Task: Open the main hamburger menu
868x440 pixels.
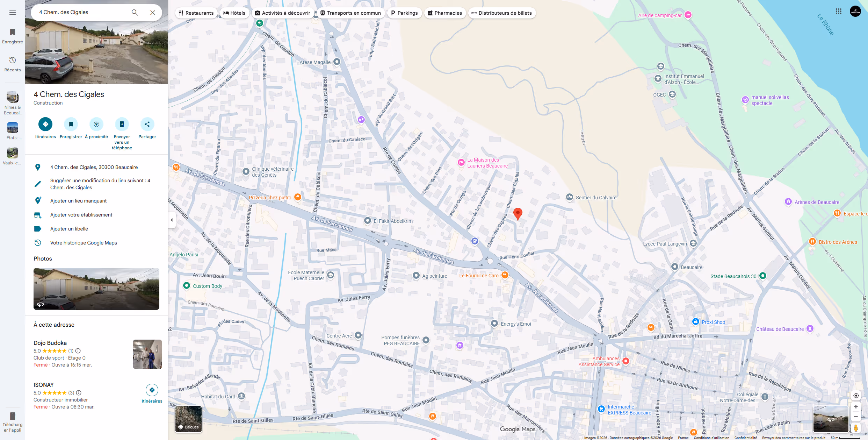Action: coord(12,12)
